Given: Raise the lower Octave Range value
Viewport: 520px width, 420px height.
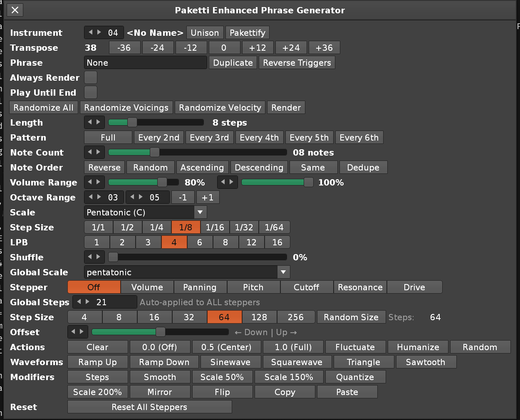Looking at the screenshot, I should [99, 197].
